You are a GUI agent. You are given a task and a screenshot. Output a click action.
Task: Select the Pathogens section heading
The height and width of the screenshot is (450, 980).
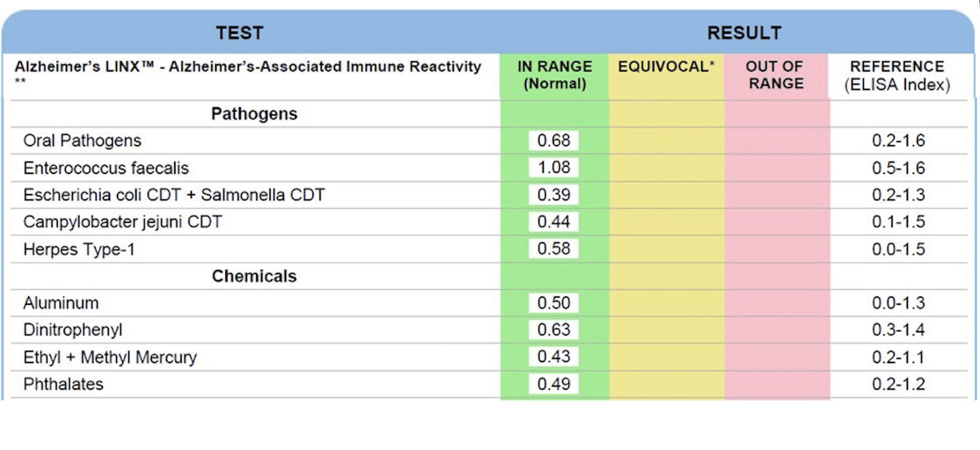click(254, 114)
